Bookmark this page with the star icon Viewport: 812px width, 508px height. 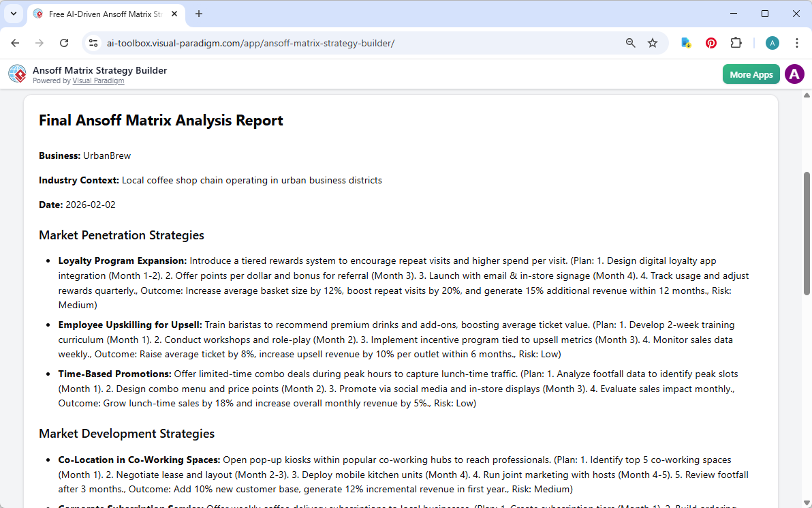coord(653,42)
